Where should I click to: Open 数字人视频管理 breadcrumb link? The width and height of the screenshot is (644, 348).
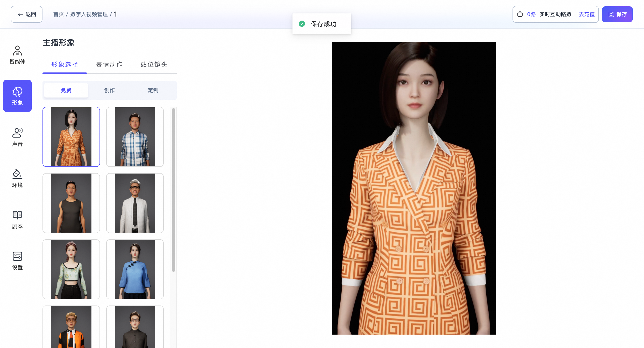pyautogui.click(x=89, y=14)
